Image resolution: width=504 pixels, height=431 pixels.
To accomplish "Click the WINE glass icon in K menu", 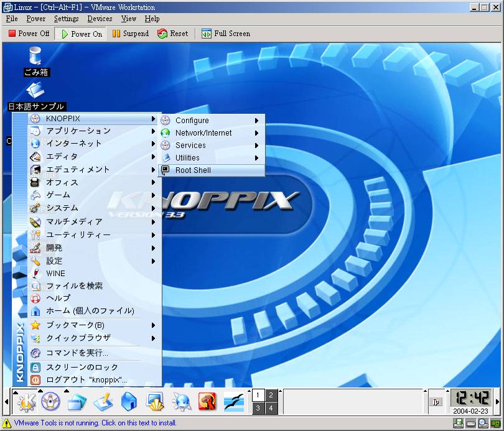I will (35, 273).
